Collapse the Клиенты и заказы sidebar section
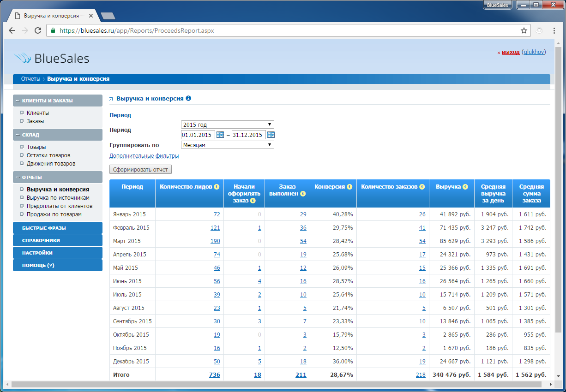566x392 pixels. pyautogui.click(x=58, y=101)
